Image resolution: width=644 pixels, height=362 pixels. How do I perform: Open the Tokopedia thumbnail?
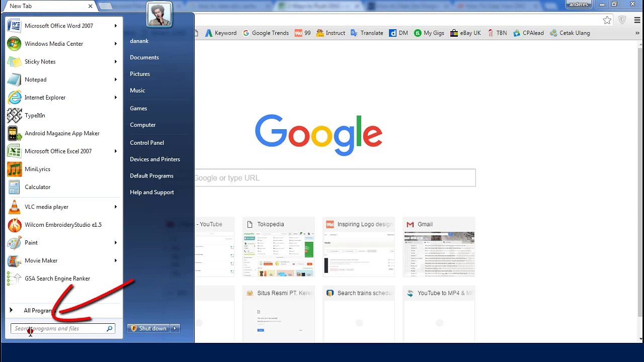pyautogui.click(x=279, y=247)
